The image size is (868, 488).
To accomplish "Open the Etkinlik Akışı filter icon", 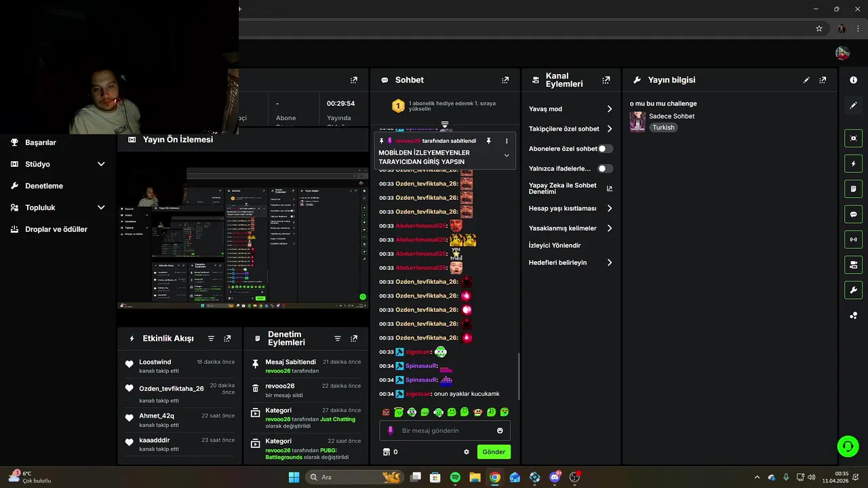I will coord(211,338).
